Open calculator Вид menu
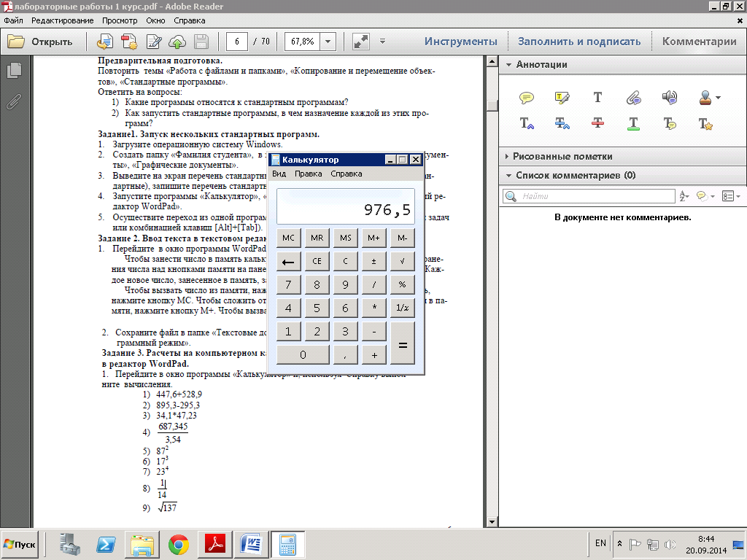Screen dimensions: 747x560 (x=279, y=174)
